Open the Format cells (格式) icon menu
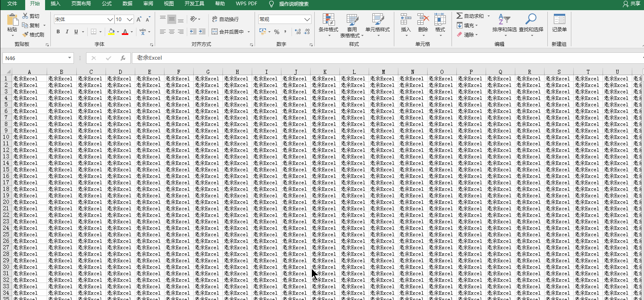Screen dimensions: 644x300 pos(440,19)
